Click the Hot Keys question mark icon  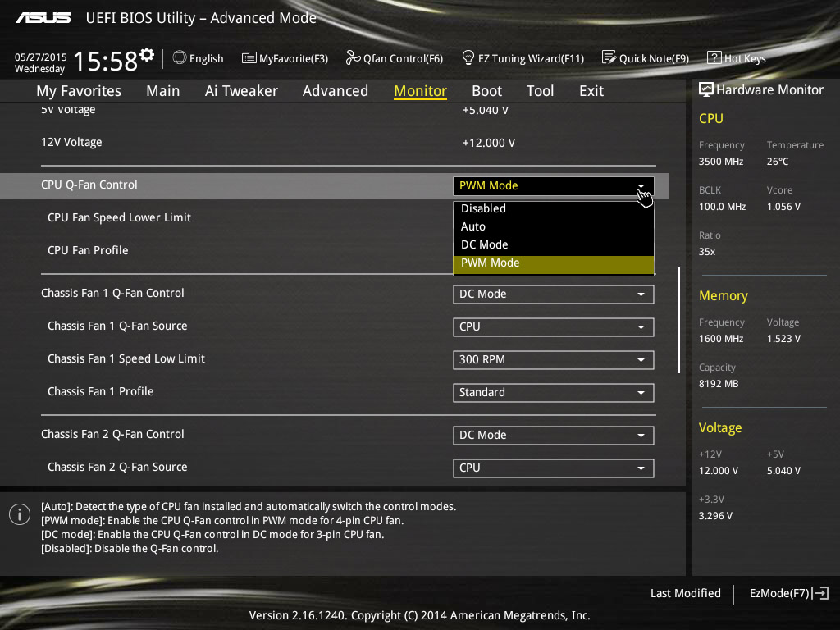point(714,57)
